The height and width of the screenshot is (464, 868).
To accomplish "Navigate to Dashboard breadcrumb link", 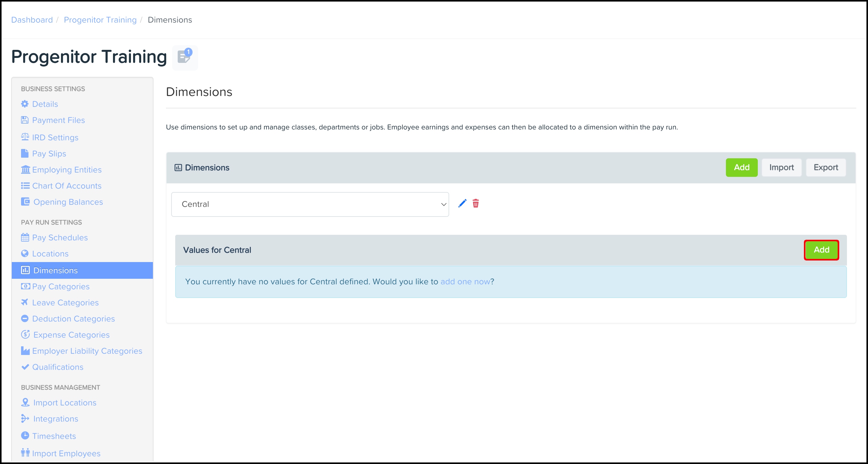I will tap(32, 20).
